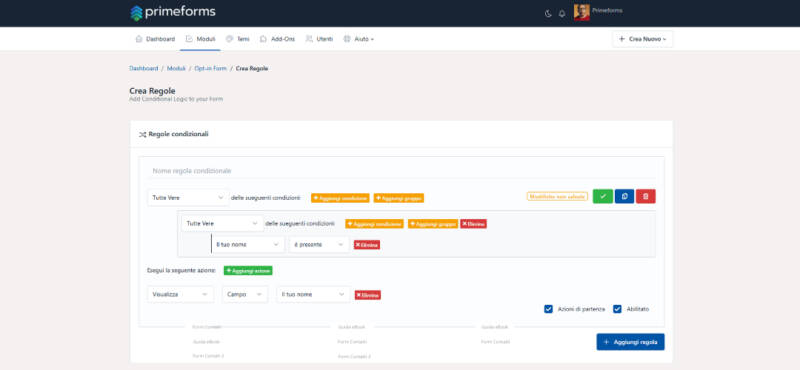
Task: Open the Campo target type dropdown
Action: click(x=245, y=294)
